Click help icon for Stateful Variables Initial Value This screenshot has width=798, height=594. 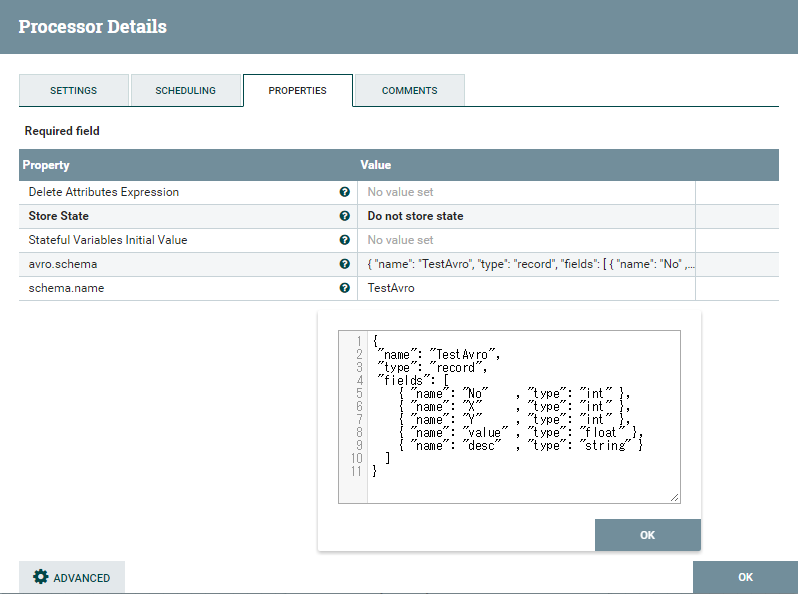click(x=345, y=240)
